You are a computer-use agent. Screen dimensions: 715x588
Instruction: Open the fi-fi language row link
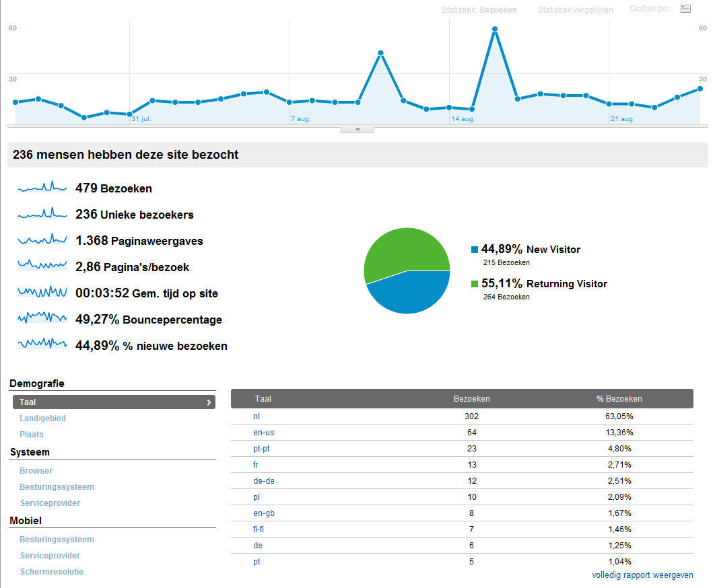[258, 529]
